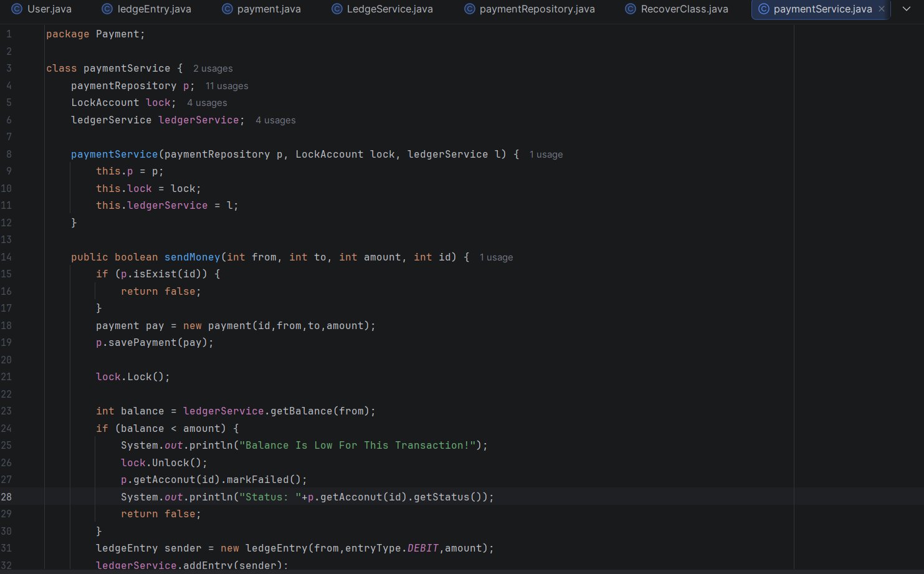The width and height of the screenshot is (924, 574).
Task: Switch to the User.java tab
Action: tap(49, 9)
